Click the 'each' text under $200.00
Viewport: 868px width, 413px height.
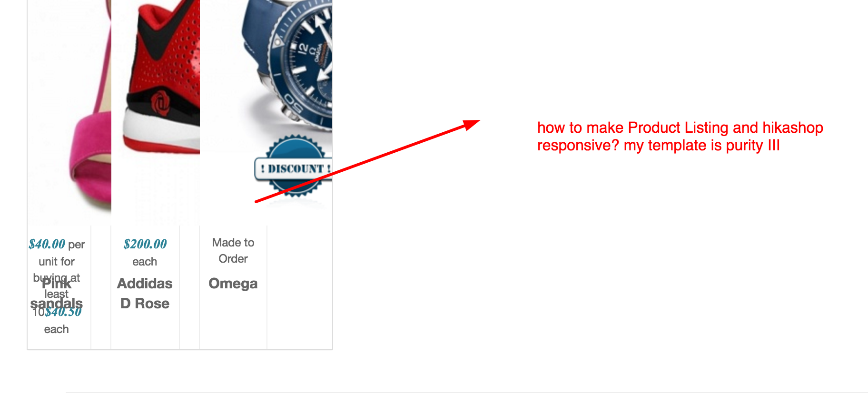click(145, 262)
